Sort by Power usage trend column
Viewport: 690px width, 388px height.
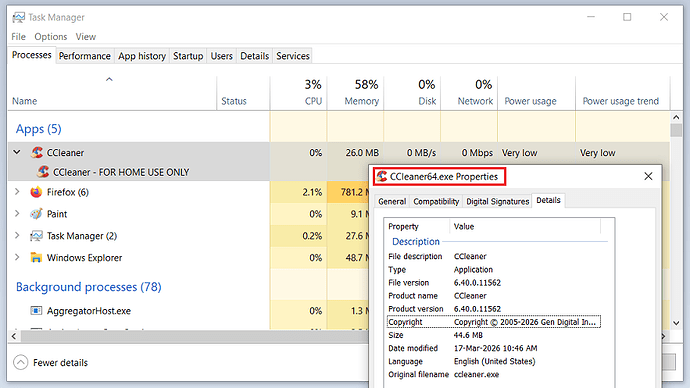pyautogui.click(x=623, y=92)
